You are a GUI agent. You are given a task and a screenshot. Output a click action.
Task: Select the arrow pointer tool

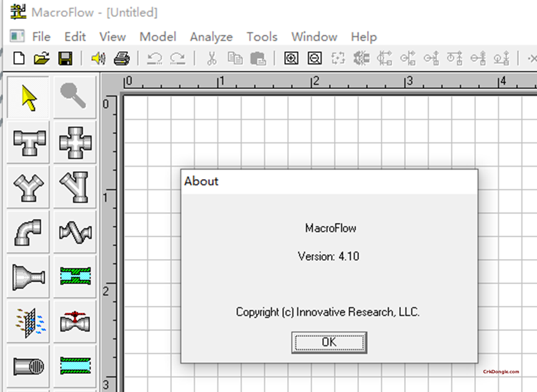click(x=29, y=98)
